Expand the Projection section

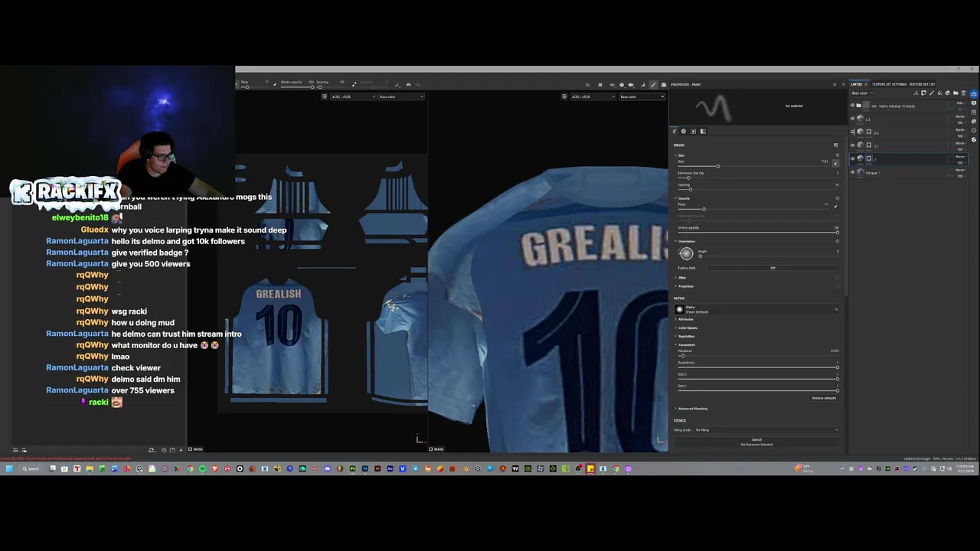coord(675,286)
